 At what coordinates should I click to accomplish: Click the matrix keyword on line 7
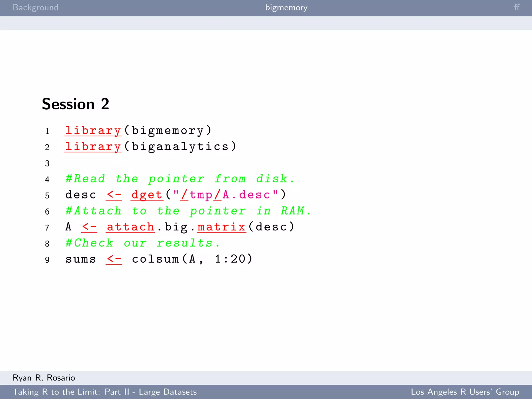[x=221, y=227]
